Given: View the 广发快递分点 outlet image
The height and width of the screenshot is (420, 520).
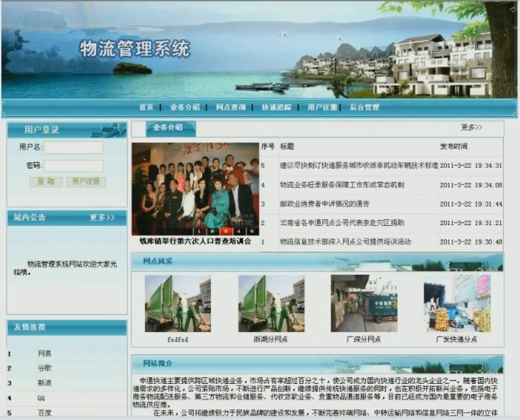Looking at the screenshot, I should tap(457, 304).
